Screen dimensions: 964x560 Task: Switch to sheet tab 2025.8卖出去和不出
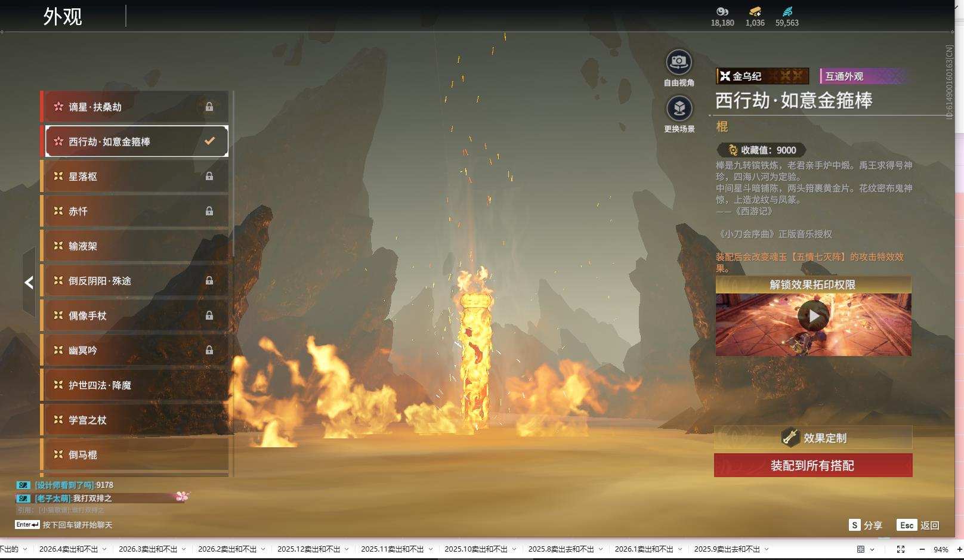561,549
